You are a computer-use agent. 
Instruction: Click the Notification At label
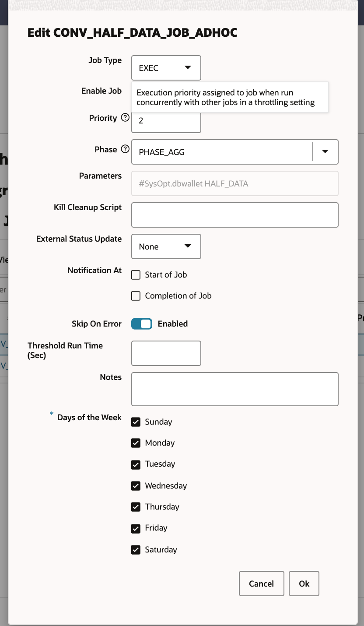click(x=94, y=270)
